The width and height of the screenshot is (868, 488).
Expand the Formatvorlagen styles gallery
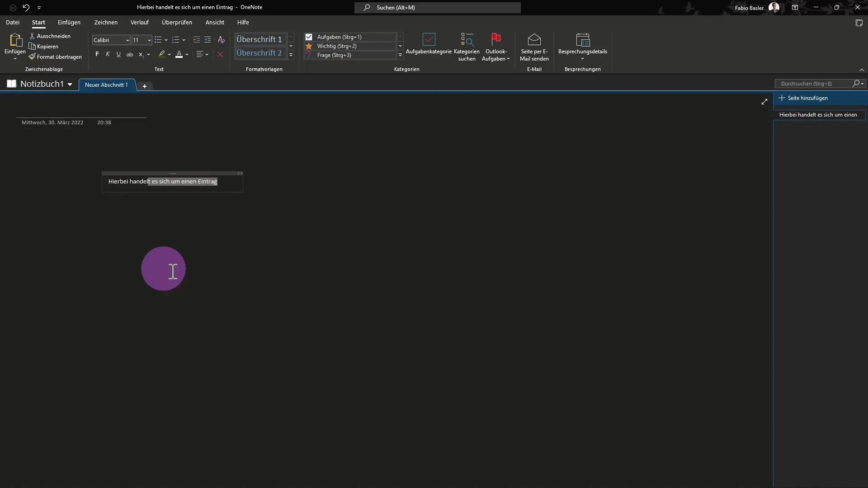tap(291, 55)
